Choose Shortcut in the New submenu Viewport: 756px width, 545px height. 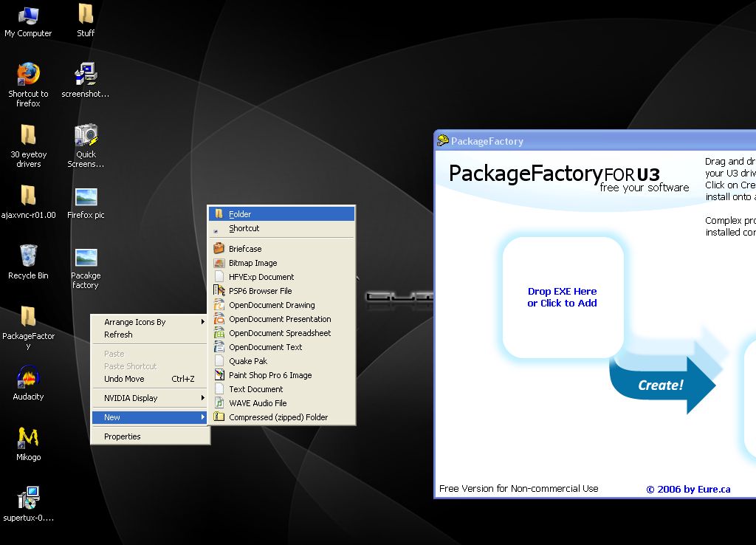click(282, 229)
